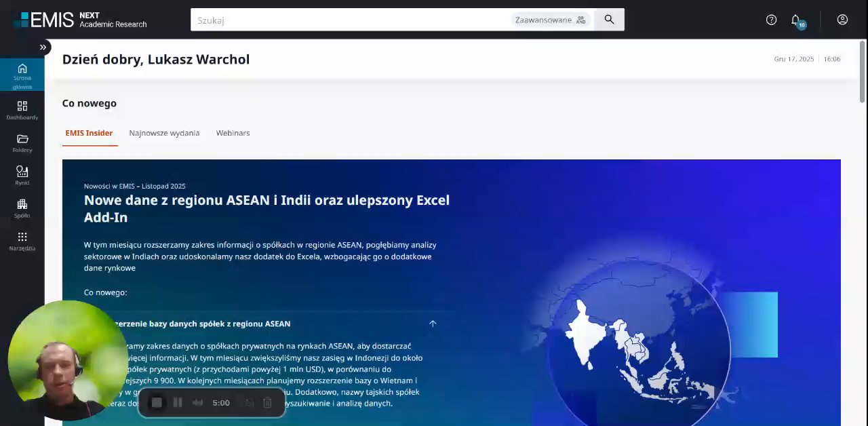The image size is (868, 426).
Task: Stop the screen recording
Action: (x=157, y=403)
